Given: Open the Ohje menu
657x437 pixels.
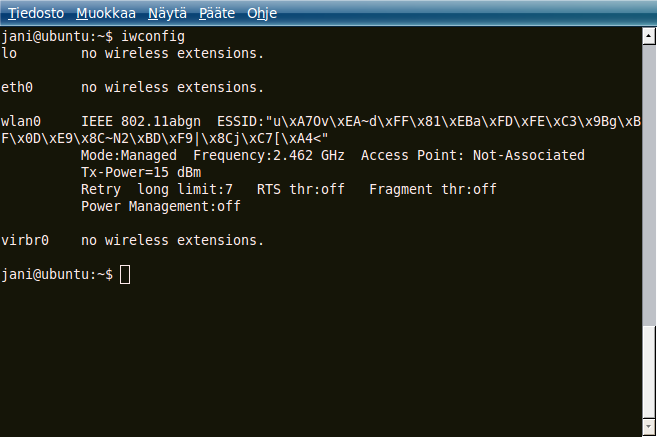Looking at the screenshot, I should point(262,13).
